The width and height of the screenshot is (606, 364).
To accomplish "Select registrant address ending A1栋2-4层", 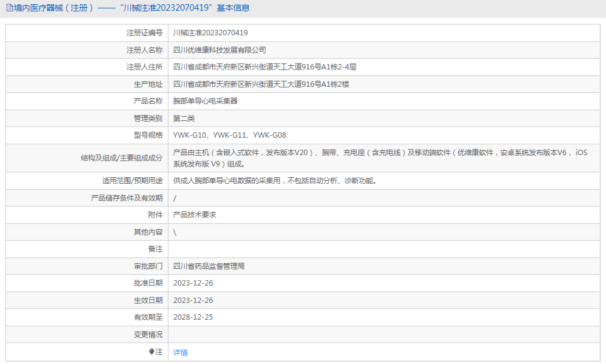I will click(265, 67).
